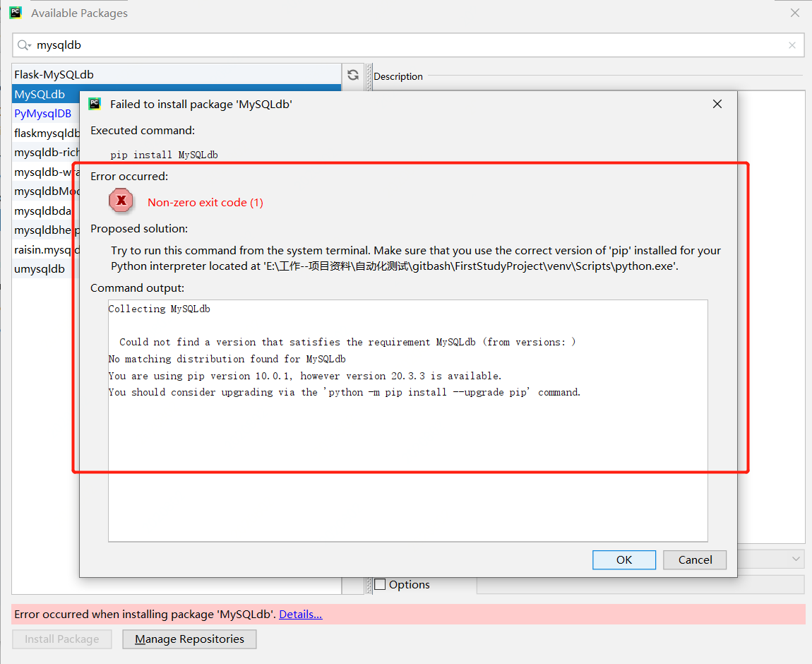Select MySQLdb in the package list
This screenshot has width=812, height=664.
click(46, 94)
